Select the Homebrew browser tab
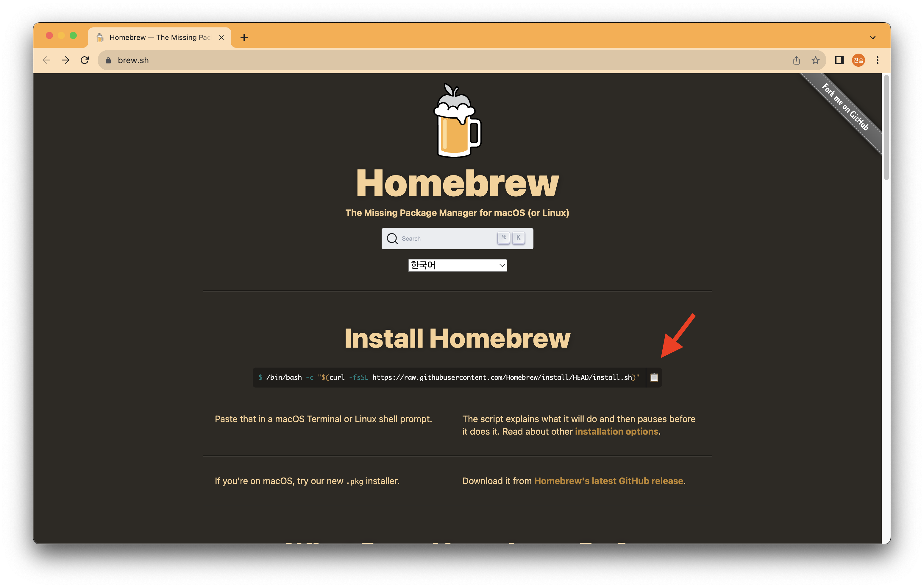 (x=160, y=37)
